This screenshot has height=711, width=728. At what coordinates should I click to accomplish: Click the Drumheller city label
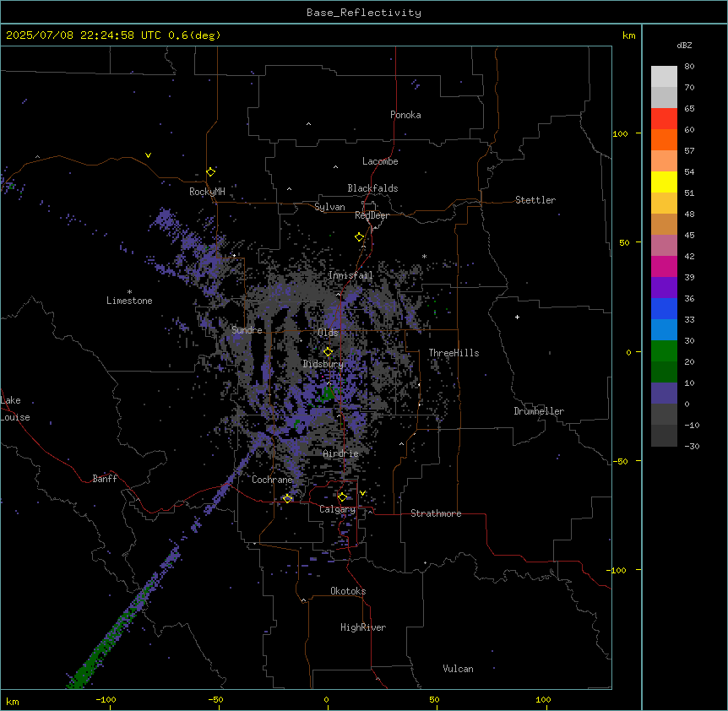coord(539,411)
